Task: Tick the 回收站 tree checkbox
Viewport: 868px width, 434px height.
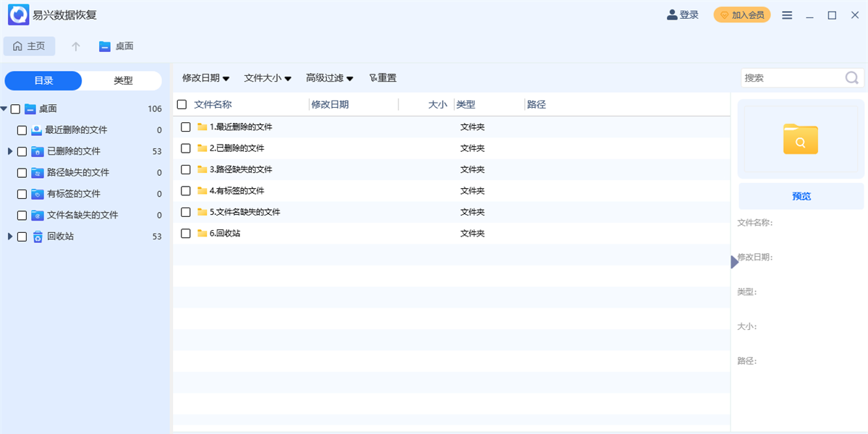Action: (22, 237)
